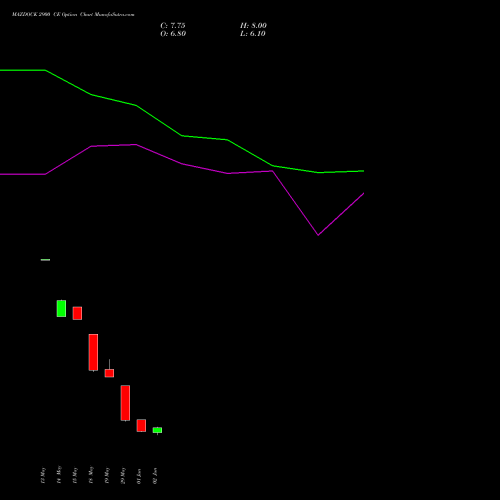Select the high value 'H: 8.00'
Screen dimensions: 500x500
click(x=253, y=26)
